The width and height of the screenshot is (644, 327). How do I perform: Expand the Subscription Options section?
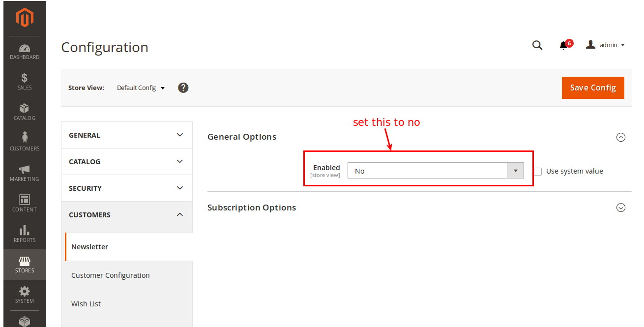(x=621, y=208)
